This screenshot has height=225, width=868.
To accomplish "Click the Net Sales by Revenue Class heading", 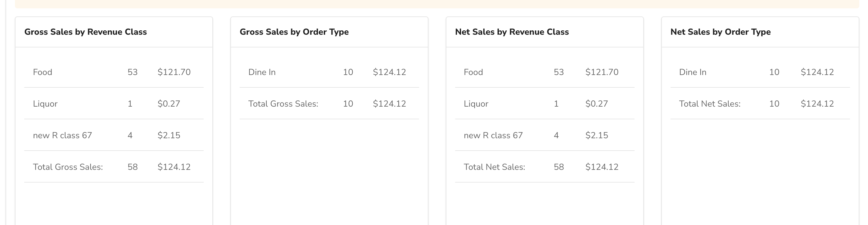I will point(512,32).
